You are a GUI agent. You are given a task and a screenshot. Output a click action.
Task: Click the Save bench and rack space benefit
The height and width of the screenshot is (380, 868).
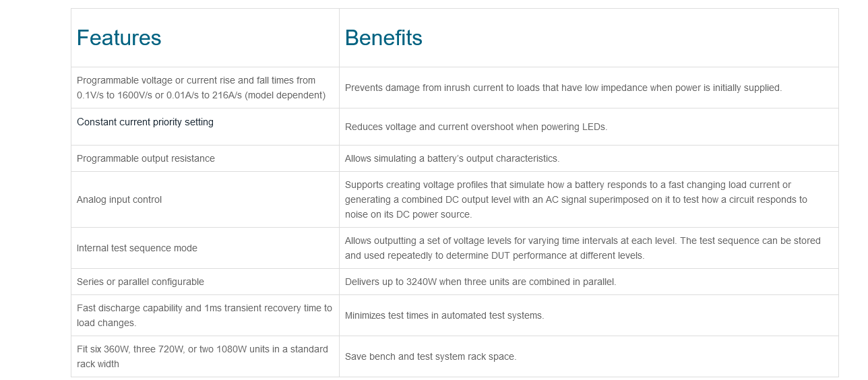(x=431, y=356)
